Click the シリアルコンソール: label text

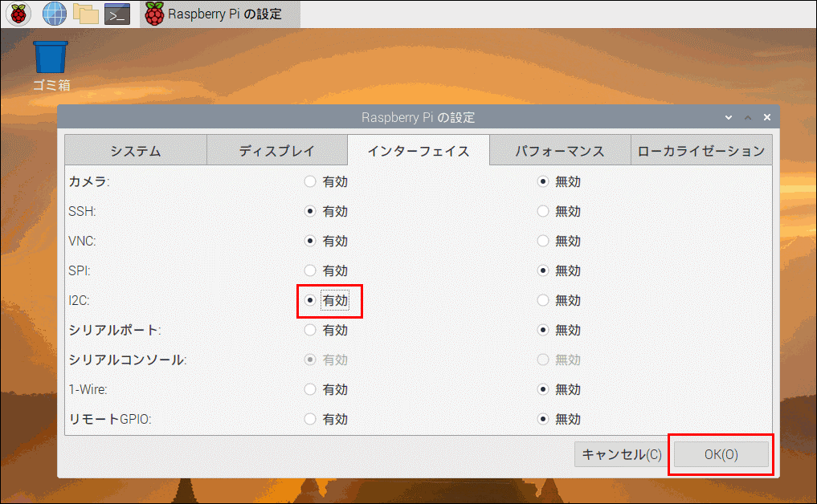(x=128, y=360)
